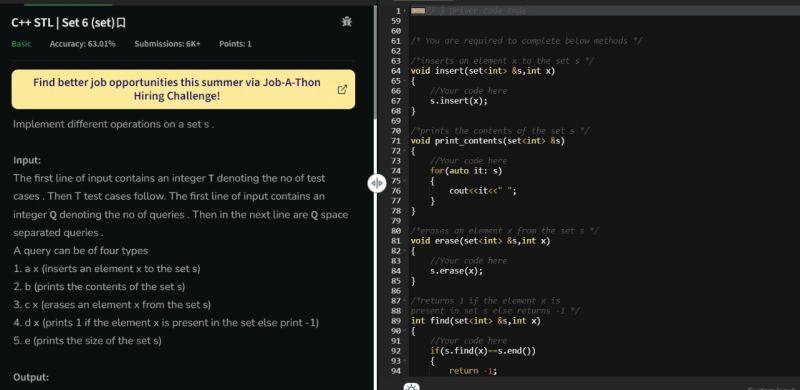Open the Job-A-Thon Hiring Challenge banner

coord(183,89)
